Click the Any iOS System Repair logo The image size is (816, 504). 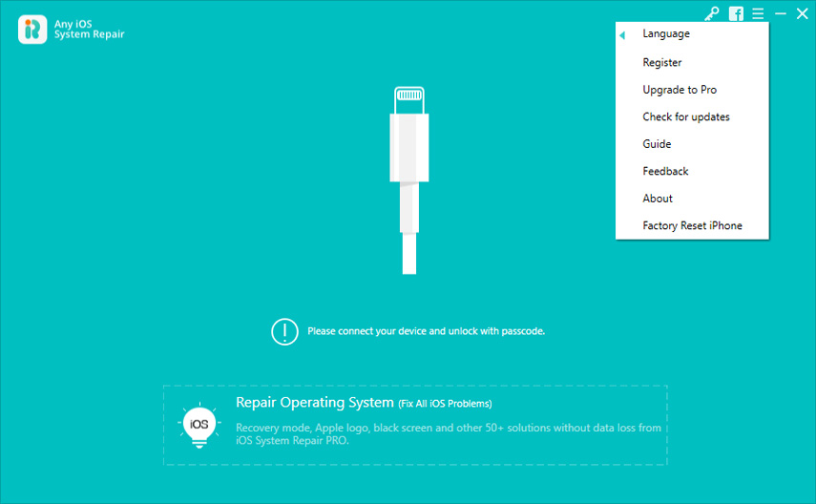[32, 30]
